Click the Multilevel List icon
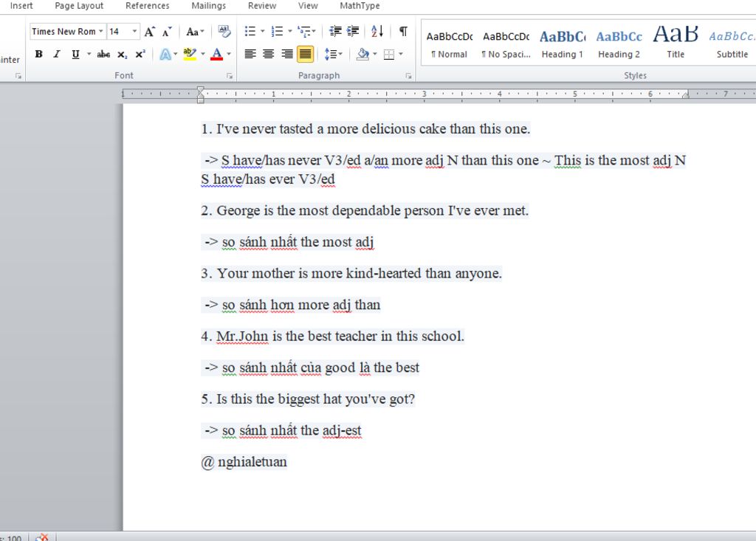The width and height of the screenshot is (756, 541). [x=303, y=32]
